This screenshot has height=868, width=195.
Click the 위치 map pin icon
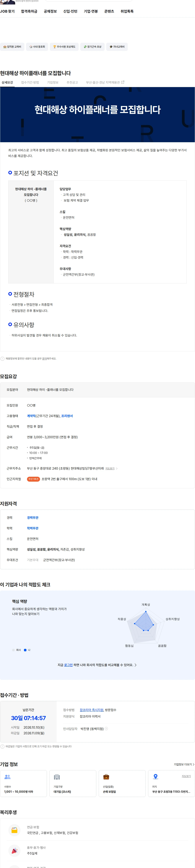coord(155,777)
